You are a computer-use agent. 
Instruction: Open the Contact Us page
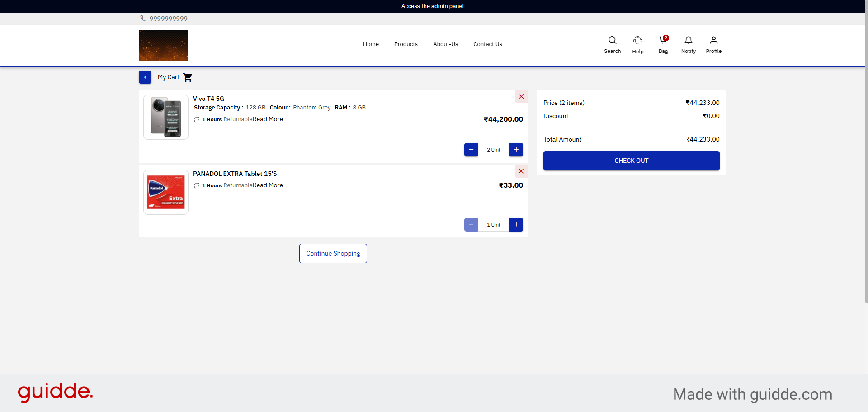pos(487,44)
